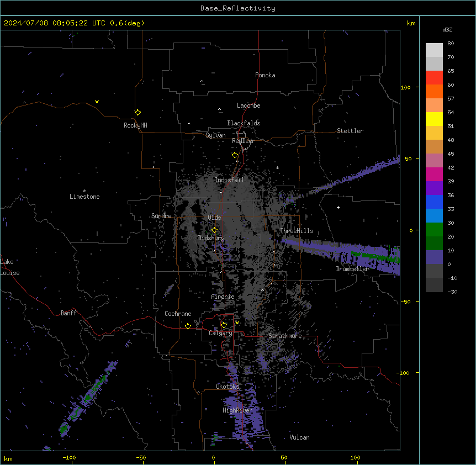Click the bottom-left km axis unit label

coord(8,458)
